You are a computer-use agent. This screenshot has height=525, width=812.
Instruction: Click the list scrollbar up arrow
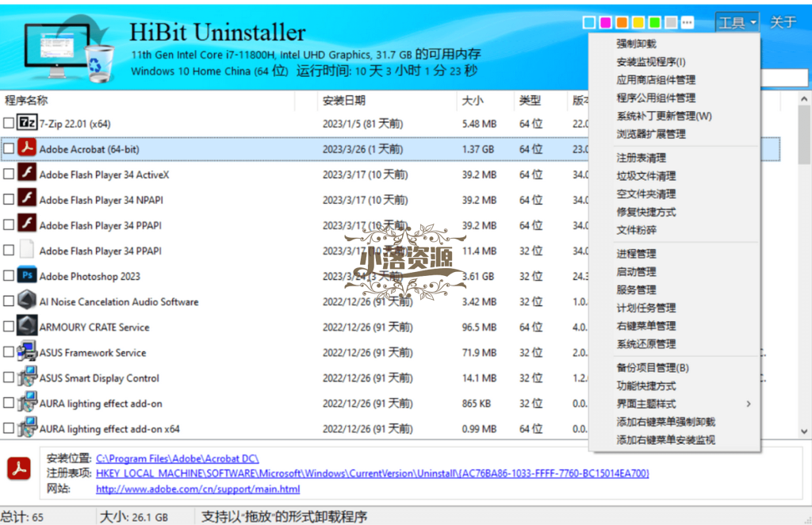(x=804, y=98)
